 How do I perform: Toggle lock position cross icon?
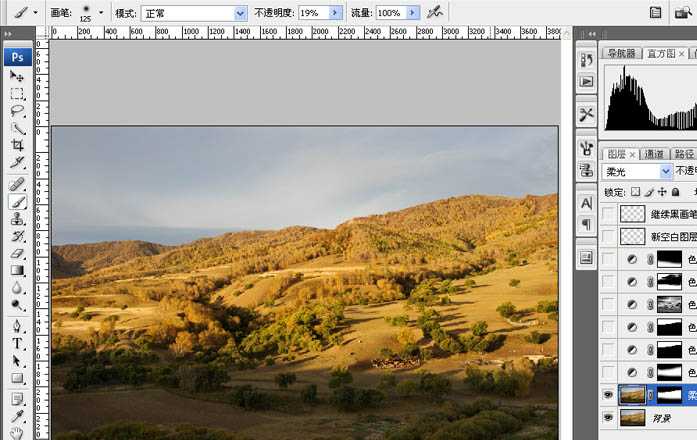click(x=662, y=192)
